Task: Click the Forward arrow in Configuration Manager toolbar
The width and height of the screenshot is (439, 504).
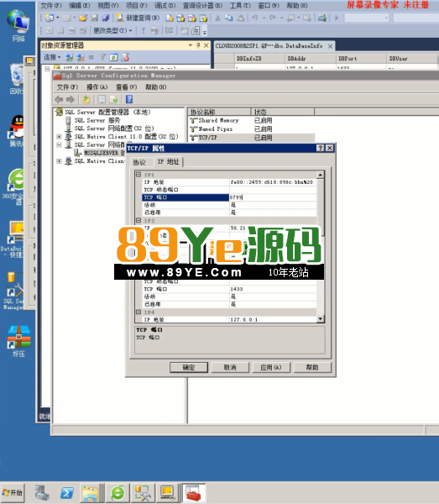Action: [71, 100]
